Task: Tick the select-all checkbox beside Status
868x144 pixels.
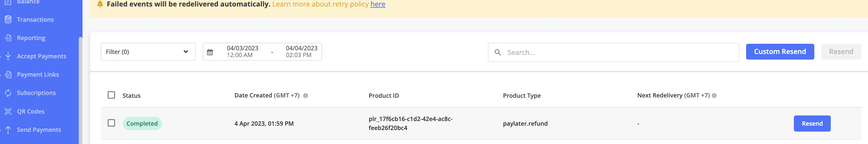Action: point(111,95)
